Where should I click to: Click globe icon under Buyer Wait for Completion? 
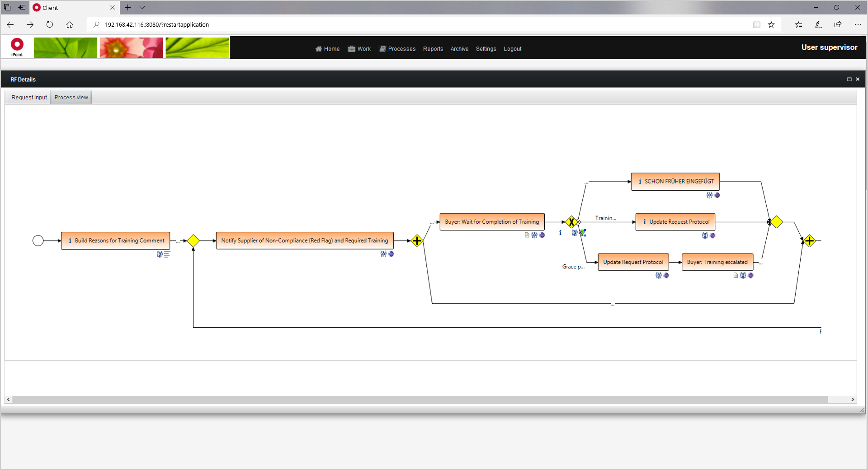coord(542,235)
